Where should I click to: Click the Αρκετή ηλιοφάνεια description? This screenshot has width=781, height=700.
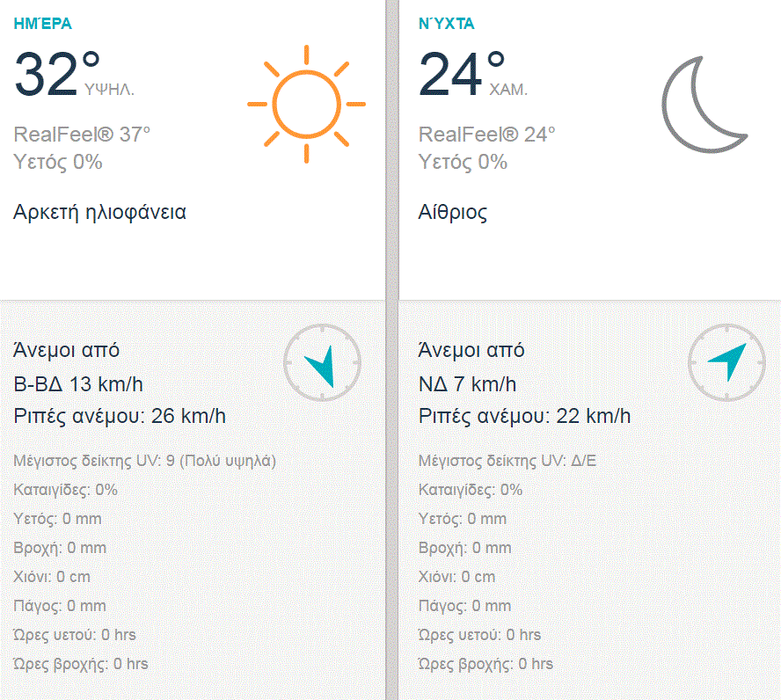pos(99,212)
